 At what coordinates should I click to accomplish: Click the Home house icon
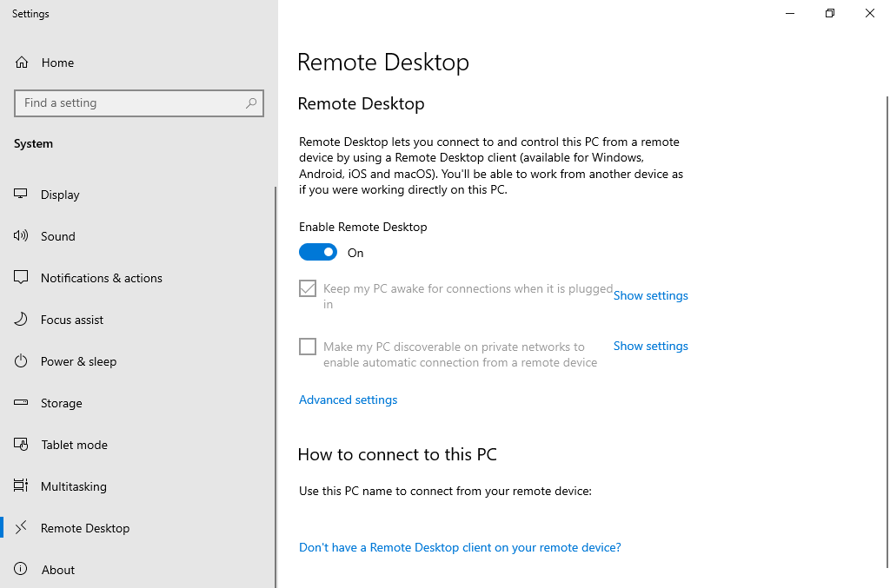pyautogui.click(x=22, y=63)
